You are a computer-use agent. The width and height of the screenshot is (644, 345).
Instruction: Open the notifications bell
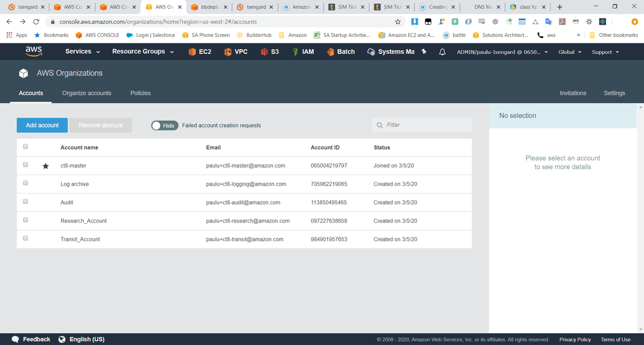[443, 52]
